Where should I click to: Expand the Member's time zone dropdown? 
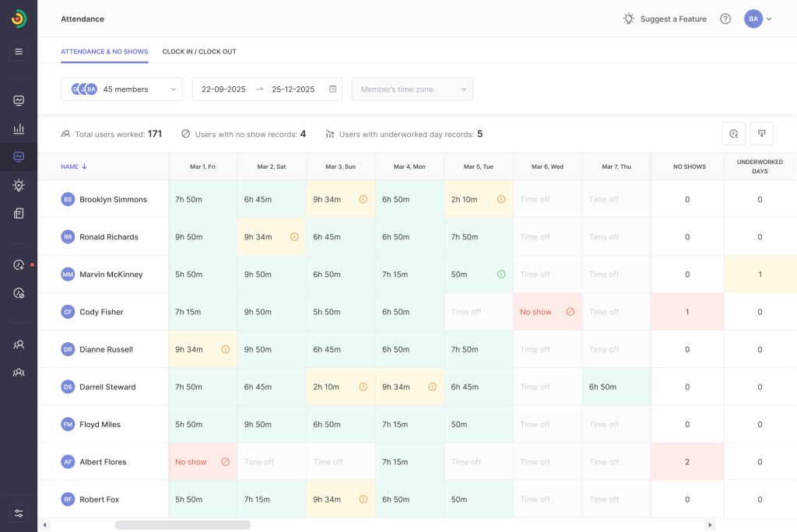(x=413, y=89)
